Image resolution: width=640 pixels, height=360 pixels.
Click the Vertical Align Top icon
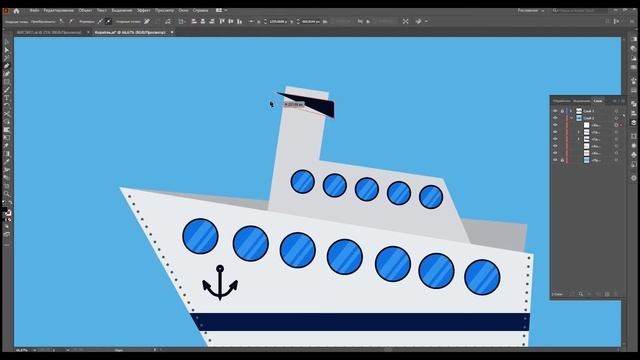(222, 21)
